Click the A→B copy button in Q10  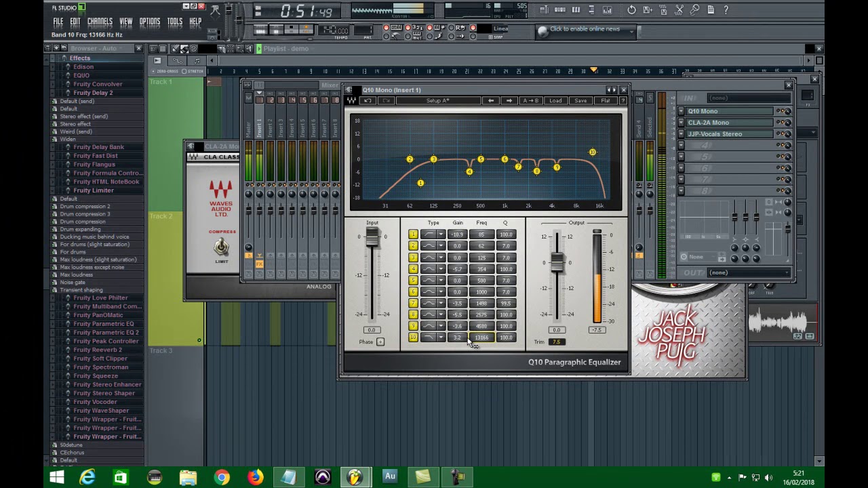click(x=531, y=100)
